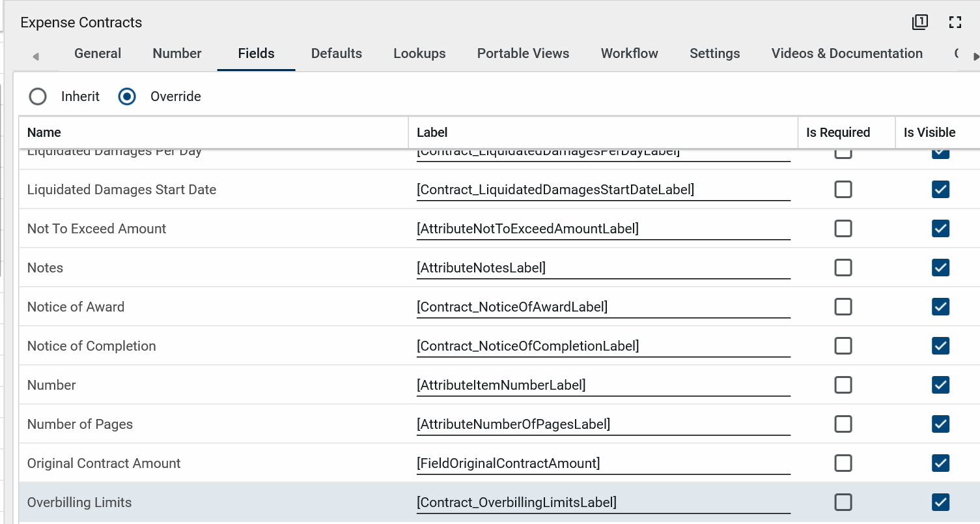980x524 pixels.
Task: Switch to the General tab
Action: pos(98,53)
